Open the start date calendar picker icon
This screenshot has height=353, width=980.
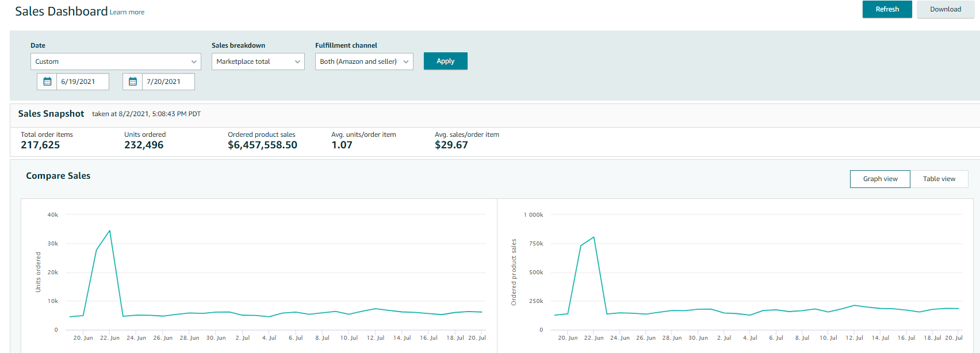click(x=47, y=82)
